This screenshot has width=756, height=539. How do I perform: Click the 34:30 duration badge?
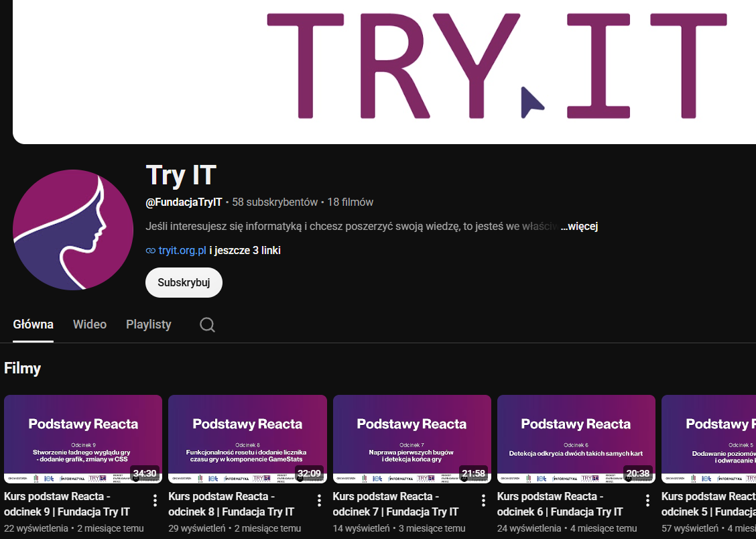point(145,473)
